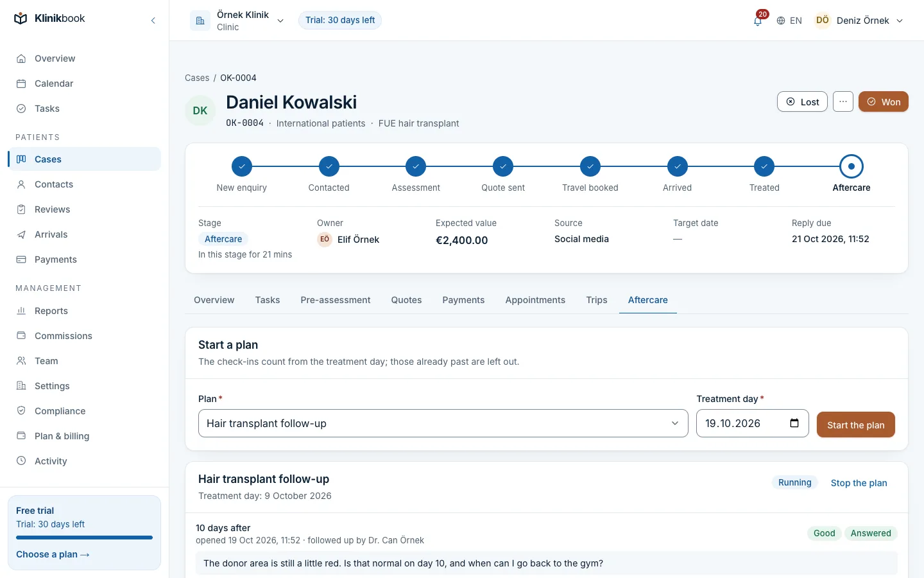Expand the Örnek Klinik clinic switcher

(237, 21)
